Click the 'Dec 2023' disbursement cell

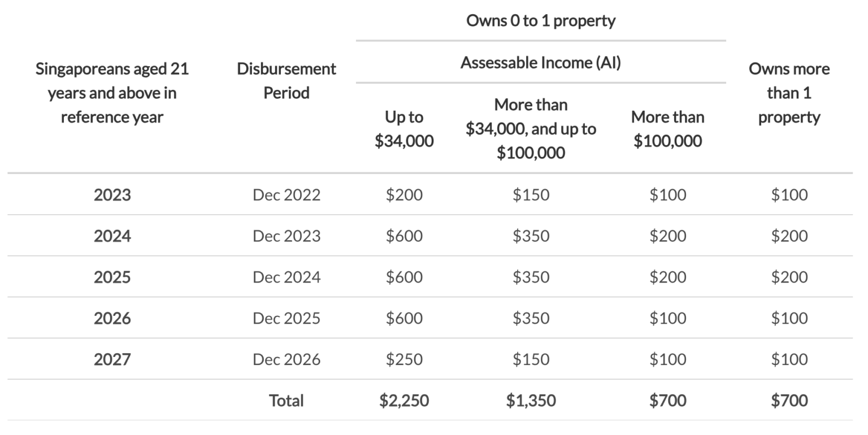(286, 236)
